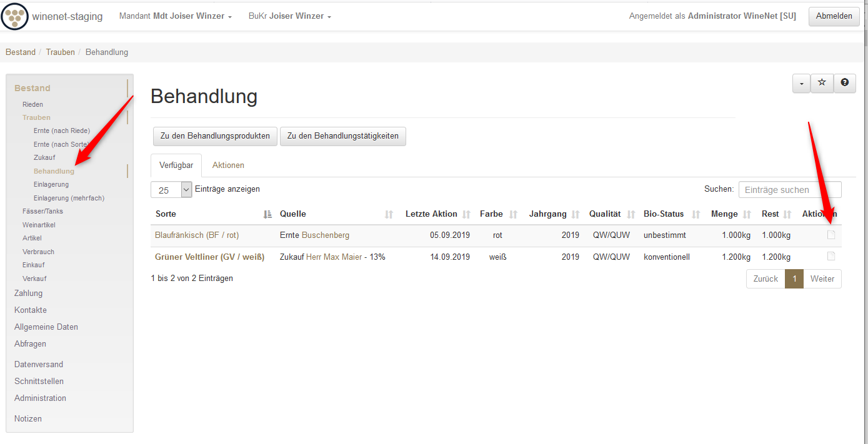The image size is (868, 444).
Task: Open the Mandant Mdt Joiser Winzer dropdown
Action: point(176,16)
